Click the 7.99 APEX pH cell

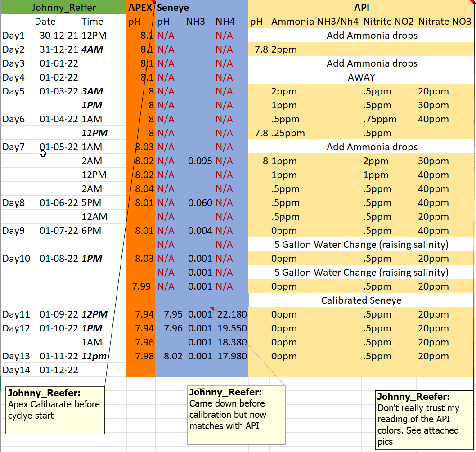point(141,287)
